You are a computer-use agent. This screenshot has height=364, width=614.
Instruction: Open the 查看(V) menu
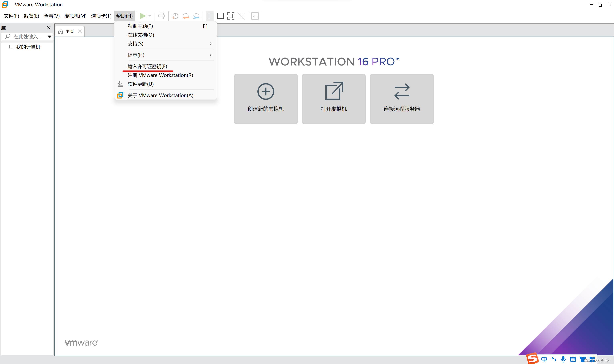click(x=52, y=16)
